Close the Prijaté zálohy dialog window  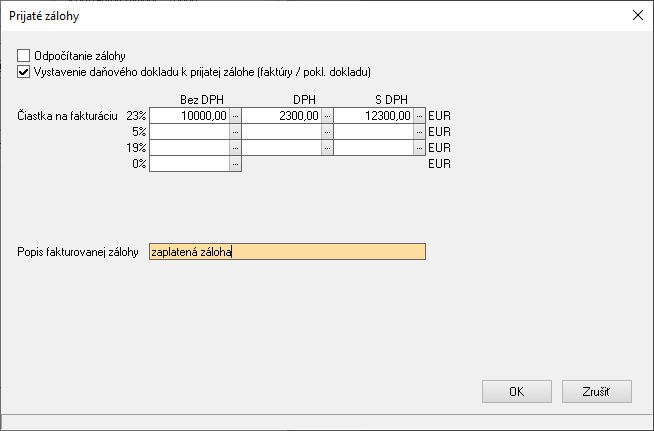click(x=636, y=15)
